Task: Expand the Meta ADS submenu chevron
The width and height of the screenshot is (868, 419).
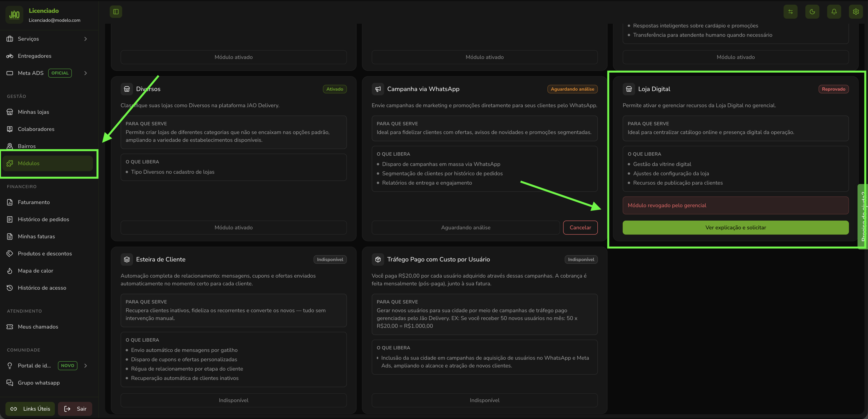Action: tap(86, 73)
